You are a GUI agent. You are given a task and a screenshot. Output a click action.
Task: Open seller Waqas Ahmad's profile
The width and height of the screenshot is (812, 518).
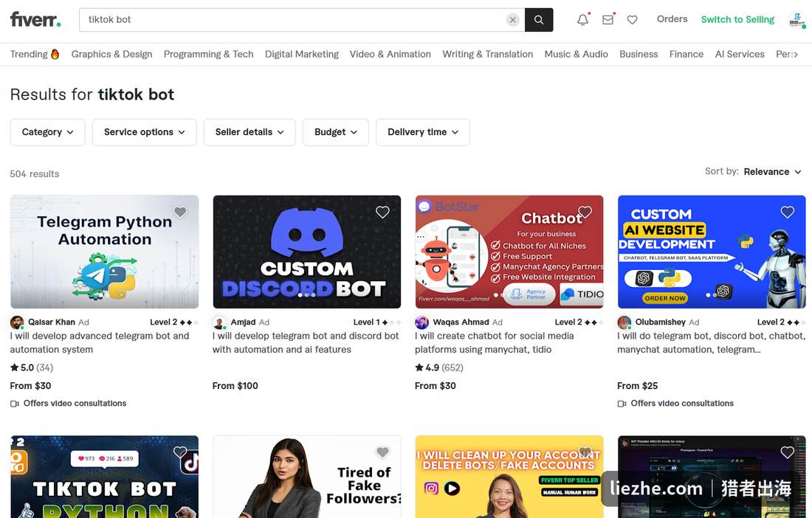(x=461, y=322)
